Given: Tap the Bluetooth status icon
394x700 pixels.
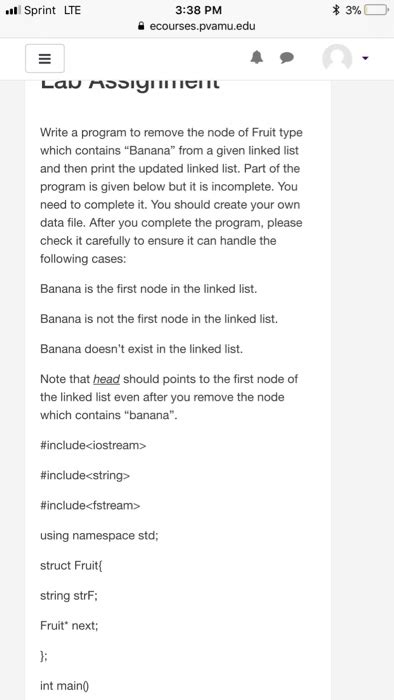Looking at the screenshot, I should [x=337, y=10].
